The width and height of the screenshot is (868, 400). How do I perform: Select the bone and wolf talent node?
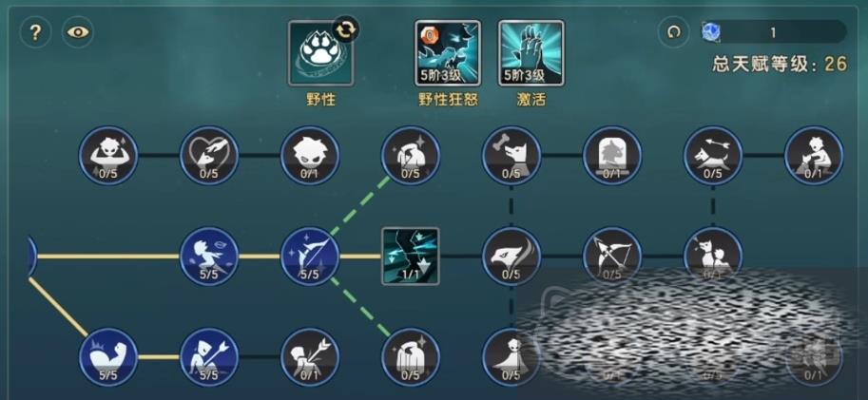(511, 156)
